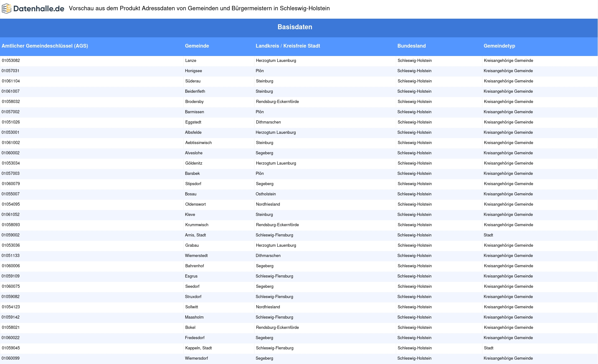Click the Datenhalle.de logo icon
Screen dimensions: 598x364
[x=7, y=9]
